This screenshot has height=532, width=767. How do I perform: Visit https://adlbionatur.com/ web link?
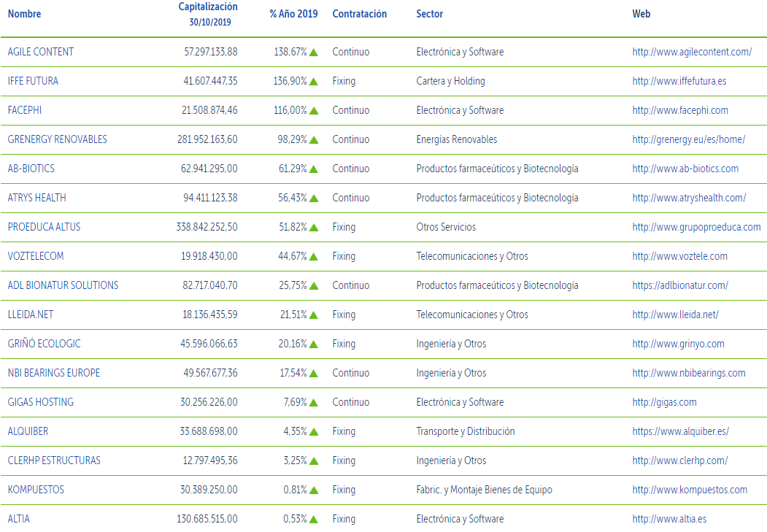(680, 285)
